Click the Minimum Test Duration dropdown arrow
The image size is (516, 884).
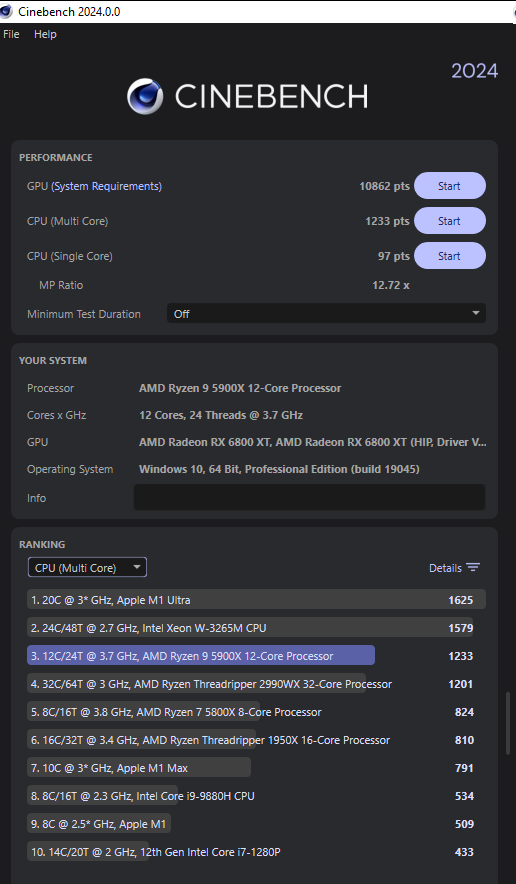475,313
